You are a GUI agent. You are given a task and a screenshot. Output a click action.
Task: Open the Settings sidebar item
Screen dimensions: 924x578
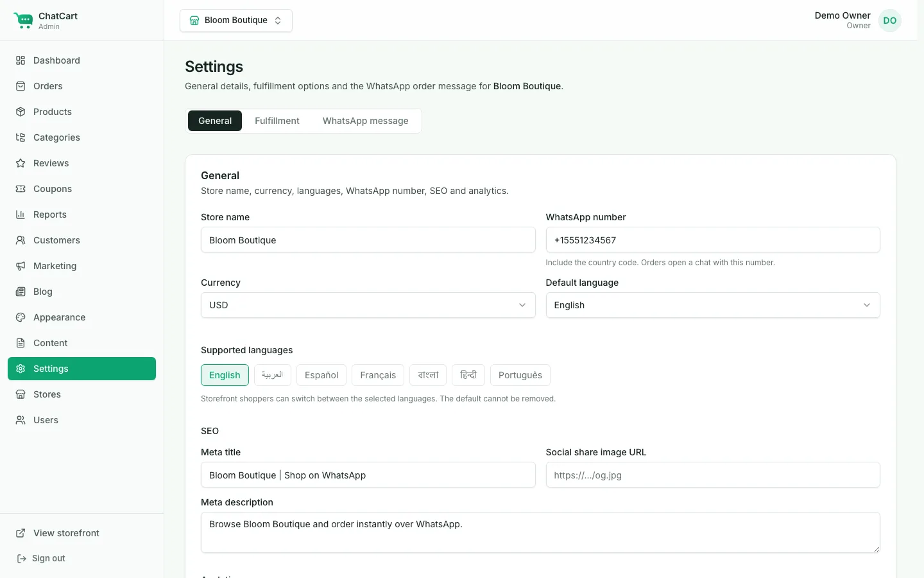[81, 369]
